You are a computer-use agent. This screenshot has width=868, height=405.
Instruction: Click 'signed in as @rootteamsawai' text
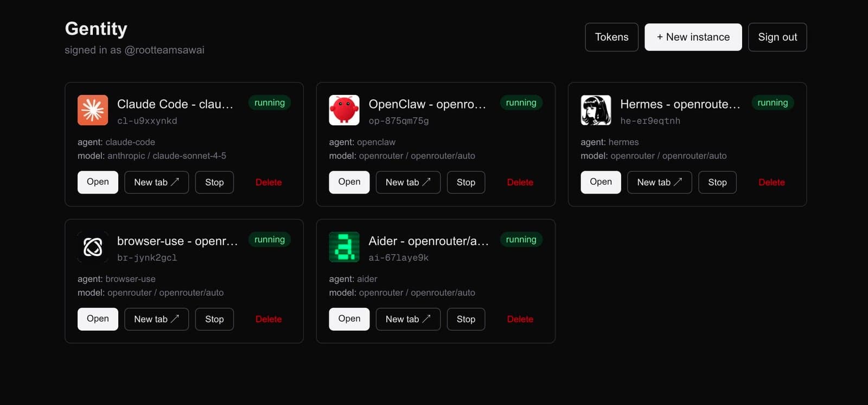(135, 50)
